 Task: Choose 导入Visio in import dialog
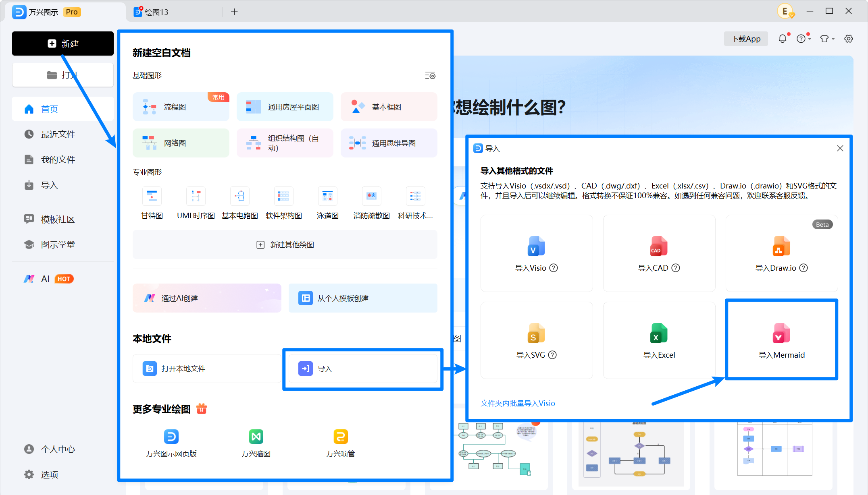click(x=537, y=253)
